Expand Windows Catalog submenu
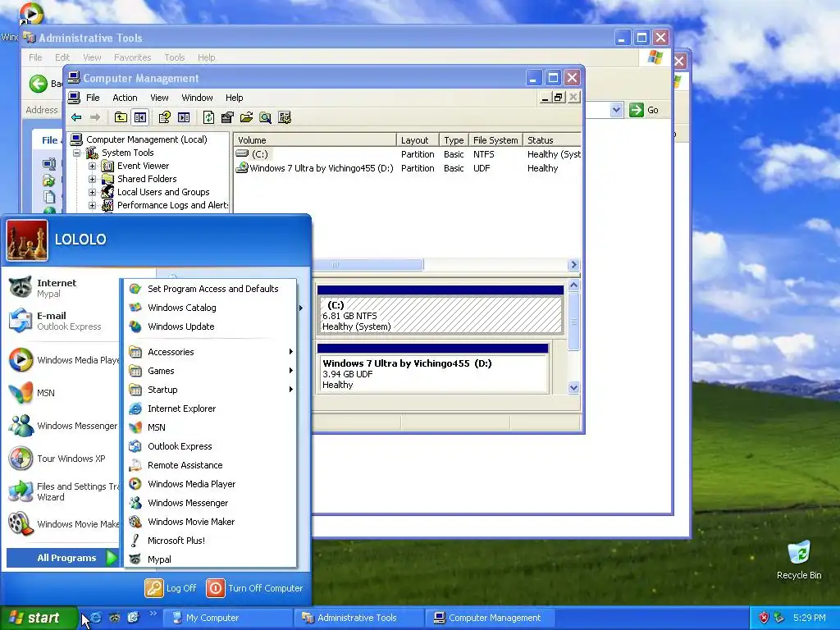Image resolution: width=840 pixels, height=630 pixels. coord(211,308)
